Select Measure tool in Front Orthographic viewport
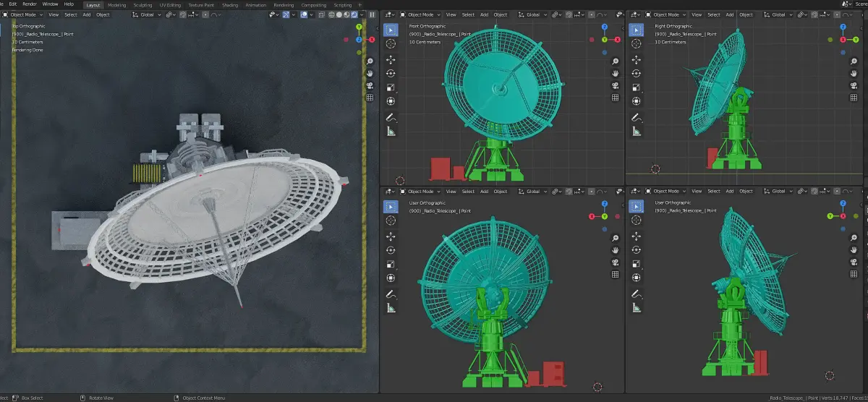The width and height of the screenshot is (868, 402). (391, 131)
